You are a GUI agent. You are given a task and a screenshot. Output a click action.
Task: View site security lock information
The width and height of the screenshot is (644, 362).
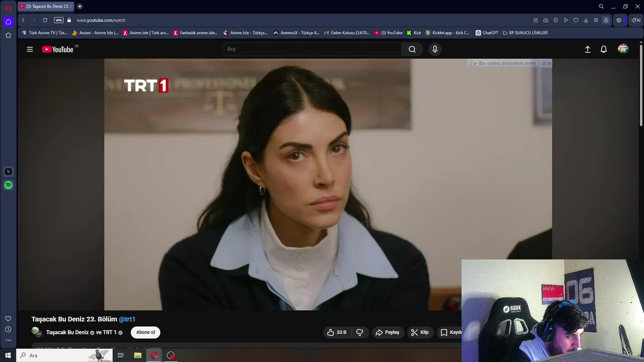point(69,20)
